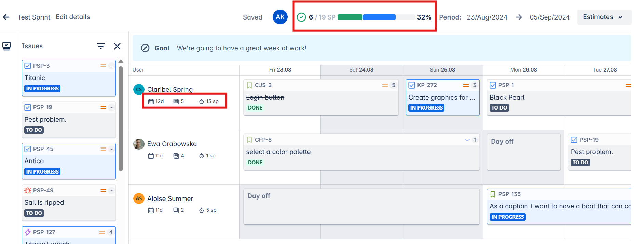Image resolution: width=644 pixels, height=244 pixels.
Task: Click Aloise Summer's issue count icon
Action: coord(176,210)
